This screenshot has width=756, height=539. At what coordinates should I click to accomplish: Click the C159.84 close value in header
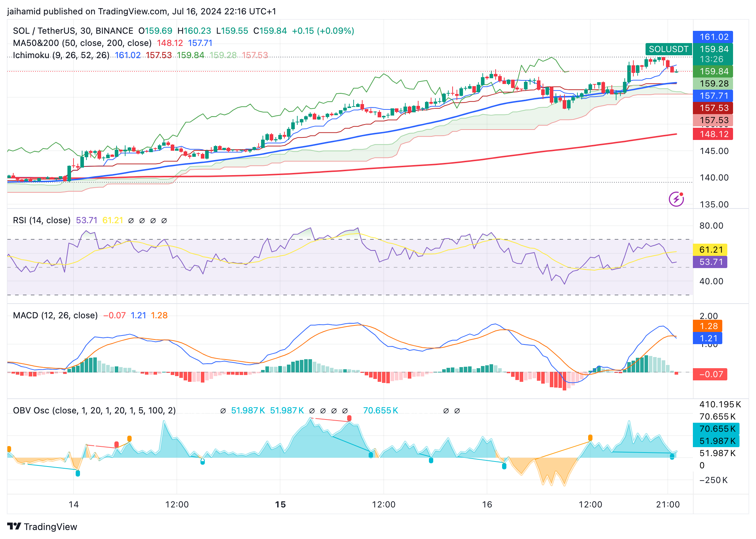pos(270,31)
